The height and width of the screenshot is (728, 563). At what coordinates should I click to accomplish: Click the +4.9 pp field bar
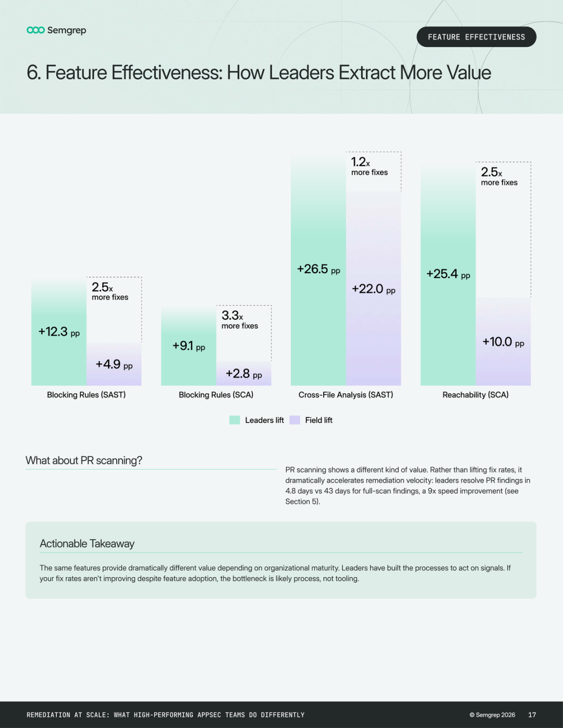(x=114, y=364)
